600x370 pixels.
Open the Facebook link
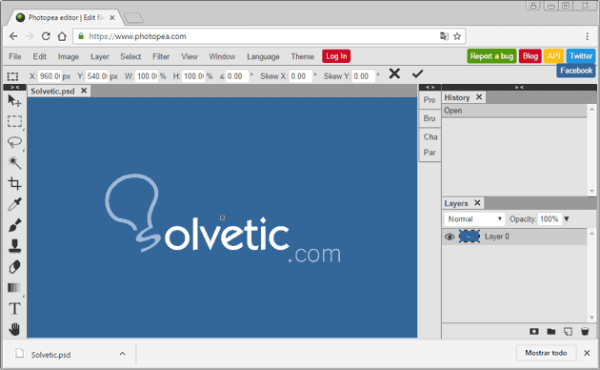pyautogui.click(x=576, y=70)
